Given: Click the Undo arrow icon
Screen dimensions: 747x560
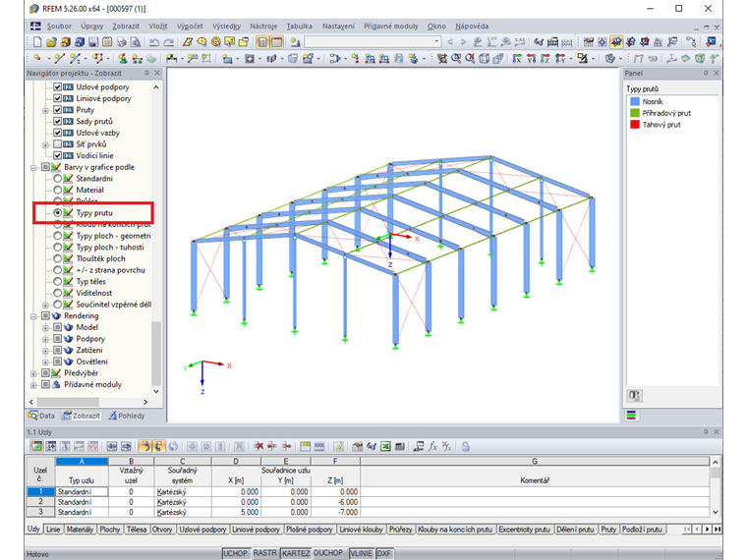Looking at the screenshot, I should point(154,42).
